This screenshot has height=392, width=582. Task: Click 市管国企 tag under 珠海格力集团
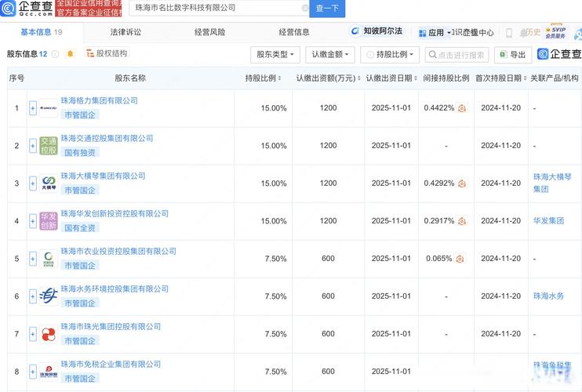80,115
